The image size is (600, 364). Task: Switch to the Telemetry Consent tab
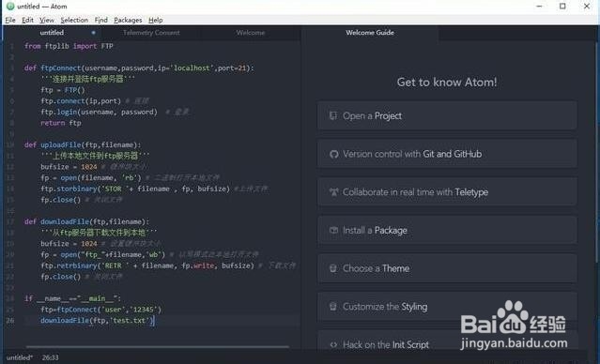(x=151, y=33)
